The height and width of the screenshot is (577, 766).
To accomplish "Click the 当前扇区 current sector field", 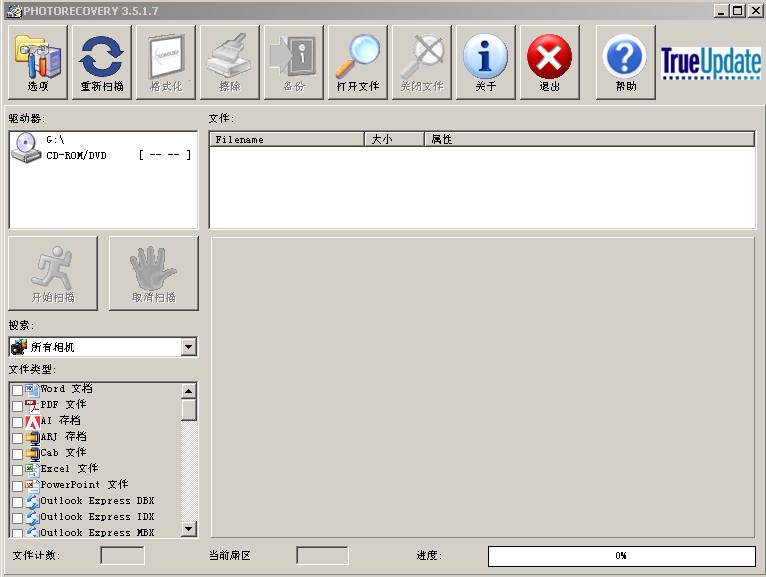I will tap(322, 556).
